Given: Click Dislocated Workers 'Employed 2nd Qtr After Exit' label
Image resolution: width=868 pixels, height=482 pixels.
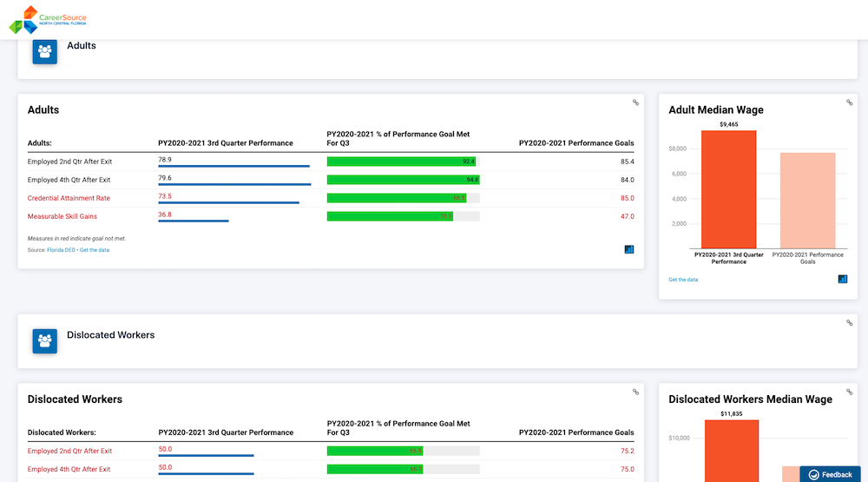Looking at the screenshot, I should tap(69, 451).
